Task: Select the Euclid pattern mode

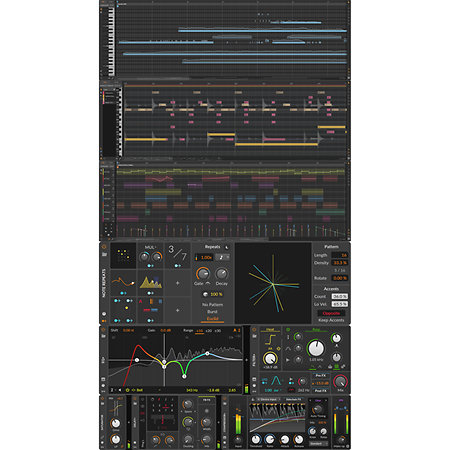Action: (212, 319)
